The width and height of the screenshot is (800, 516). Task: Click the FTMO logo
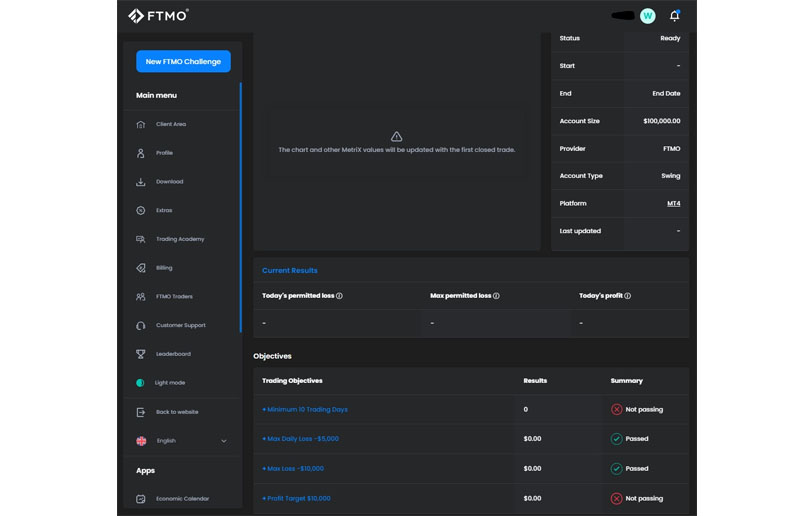(x=158, y=16)
